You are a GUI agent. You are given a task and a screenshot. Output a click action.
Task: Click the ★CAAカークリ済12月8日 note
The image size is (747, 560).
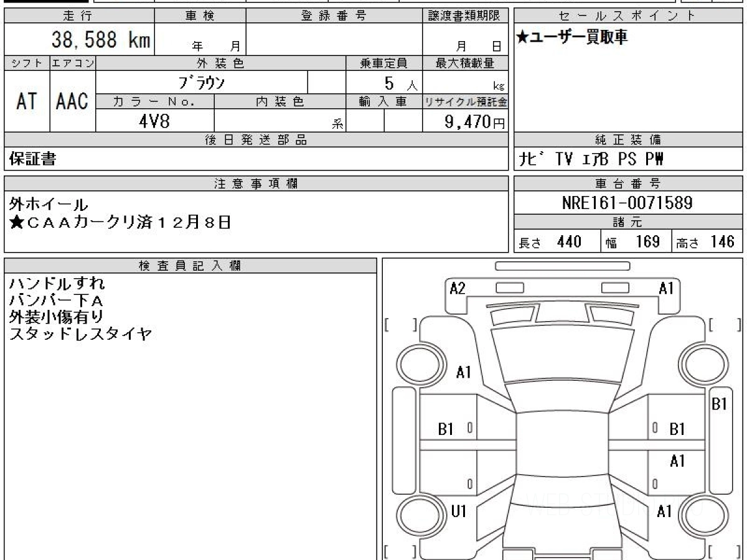tap(120, 222)
